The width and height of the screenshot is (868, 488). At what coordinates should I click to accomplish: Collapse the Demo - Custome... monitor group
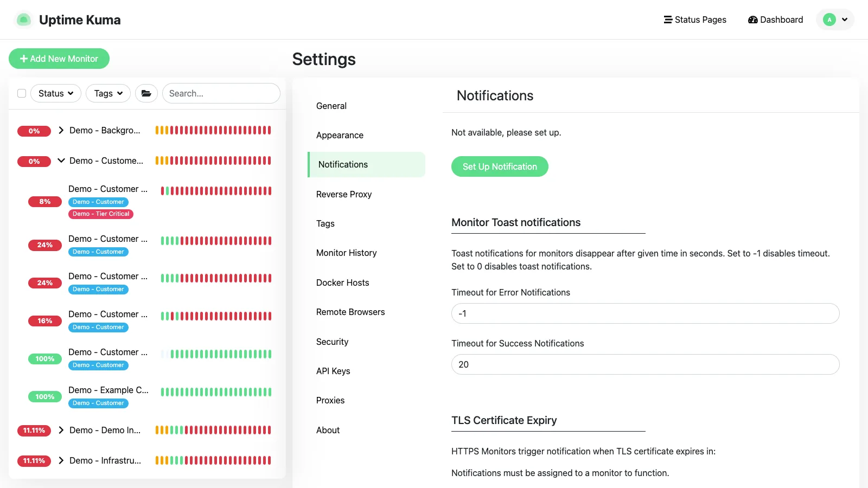[61, 160]
